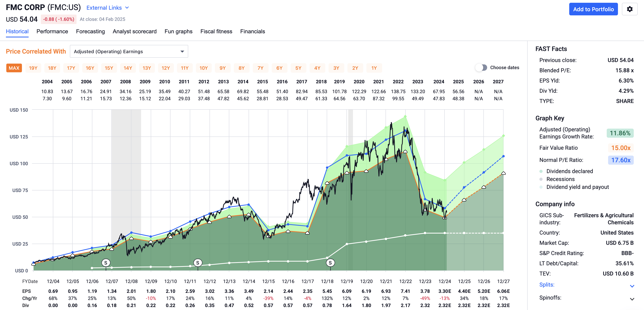
Task: Click Add to Portfolio button
Action: pyautogui.click(x=593, y=9)
